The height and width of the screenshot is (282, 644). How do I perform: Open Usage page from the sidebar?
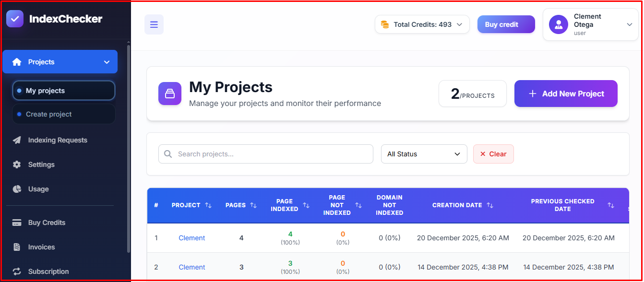38,189
